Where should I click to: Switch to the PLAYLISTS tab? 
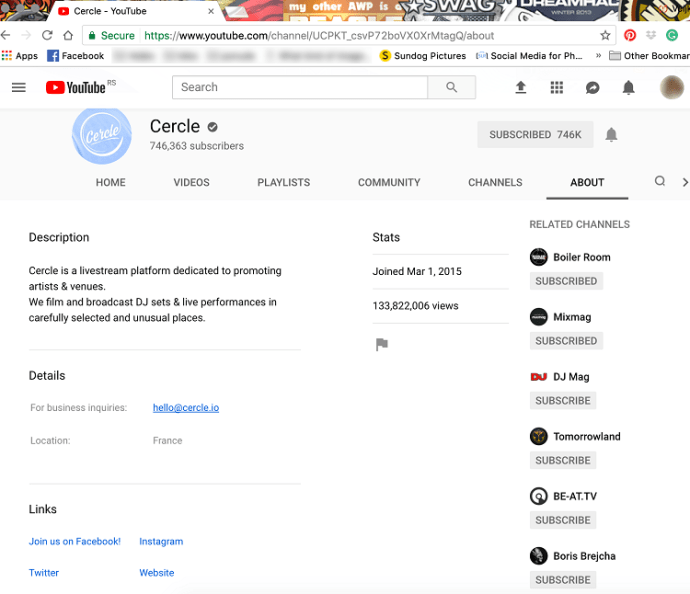coord(284,183)
